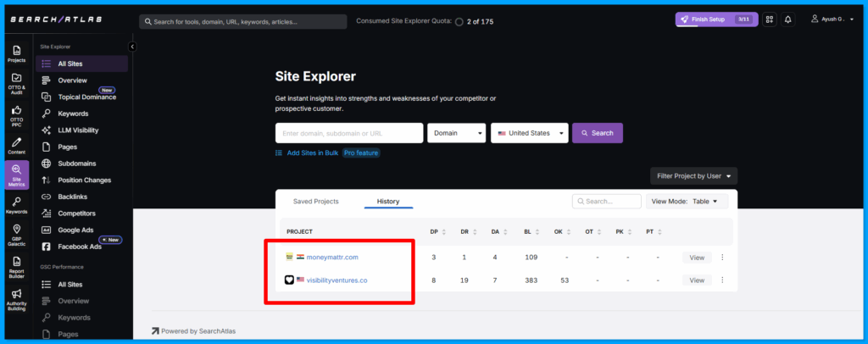Open the United States country dropdown

529,133
